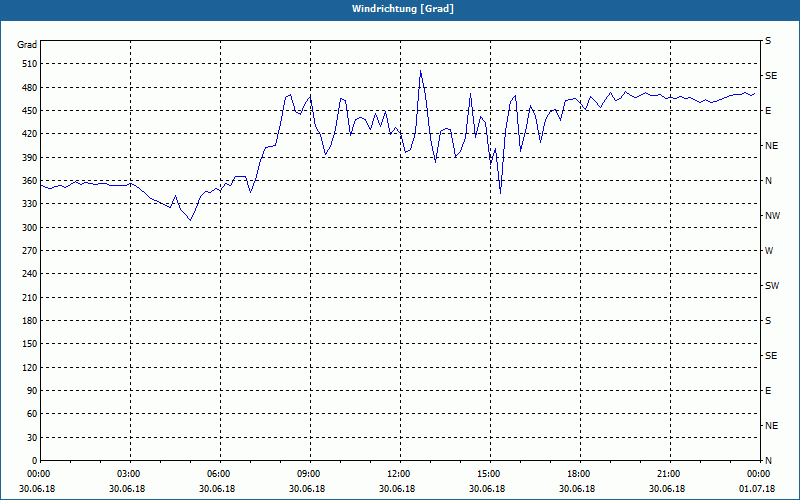Select the W compass direction label
Screen dimensions: 800x500
tap(769, 251)
